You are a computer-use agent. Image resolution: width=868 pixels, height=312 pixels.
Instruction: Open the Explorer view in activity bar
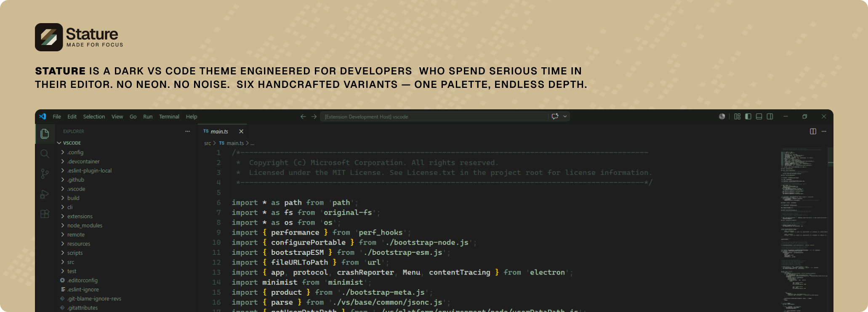point(45,134)
